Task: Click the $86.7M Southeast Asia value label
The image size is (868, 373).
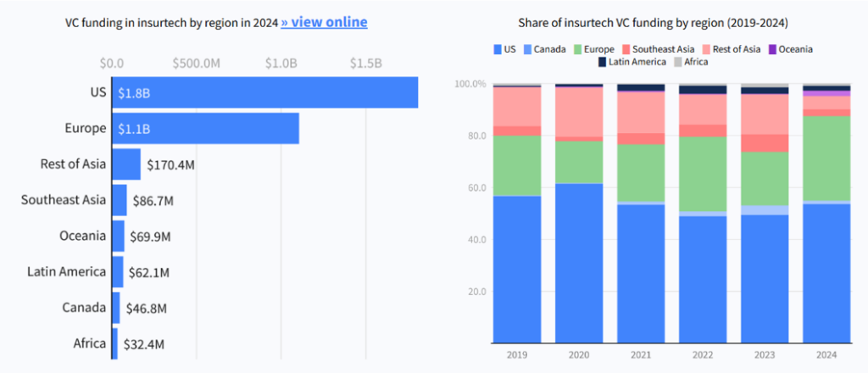Action: (x=153, y=201)
